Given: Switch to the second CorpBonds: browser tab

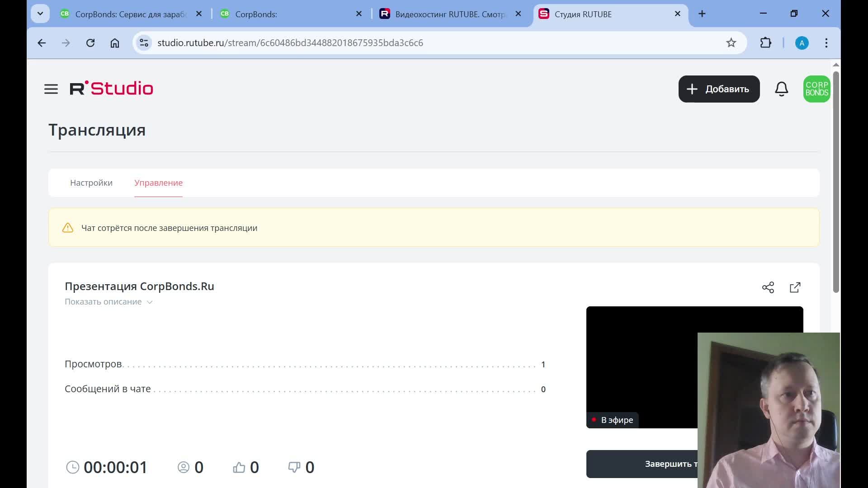Looking at the screenshot, I should click(292, 14).
